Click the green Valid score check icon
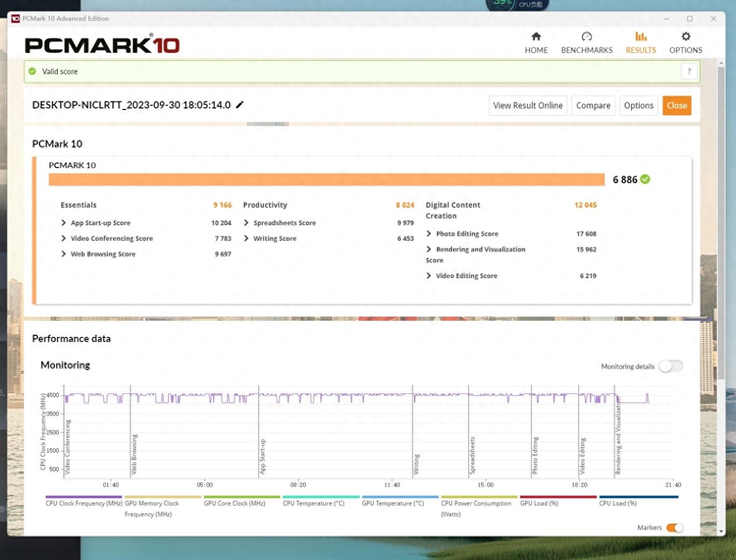This screenshot has width=736, height=560. point(32,71)
